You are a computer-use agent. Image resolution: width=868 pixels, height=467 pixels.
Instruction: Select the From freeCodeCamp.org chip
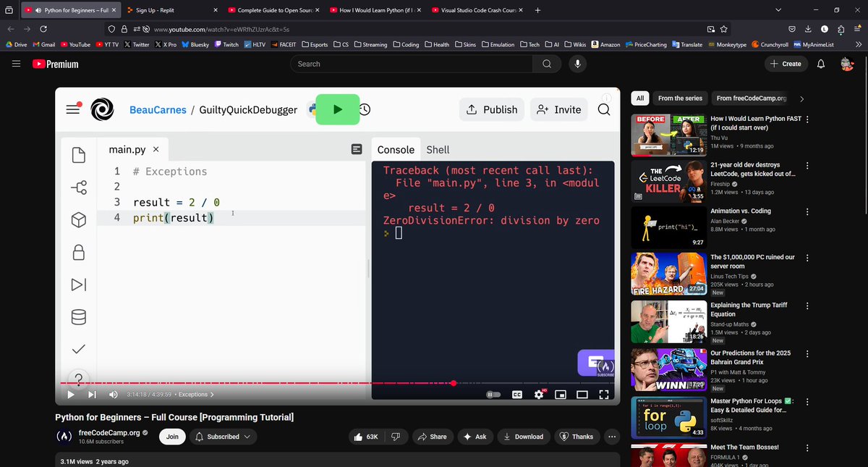[x=751, y=98]
